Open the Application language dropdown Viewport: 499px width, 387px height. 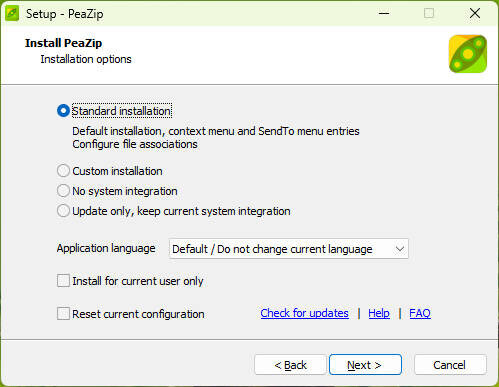[x=289, y=249]
